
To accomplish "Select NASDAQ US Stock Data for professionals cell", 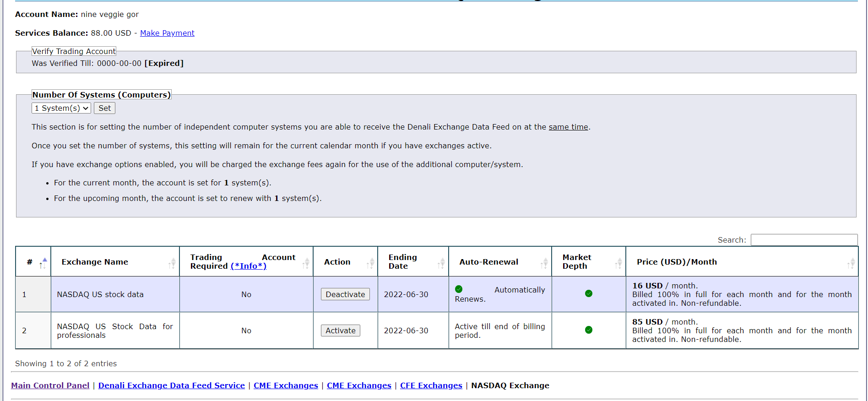I will (115, 331).
